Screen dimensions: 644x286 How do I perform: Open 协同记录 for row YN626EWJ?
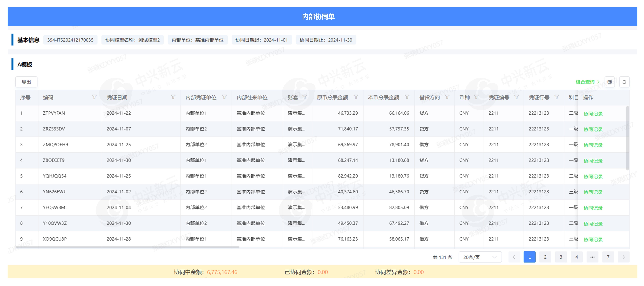pos(593,192)
